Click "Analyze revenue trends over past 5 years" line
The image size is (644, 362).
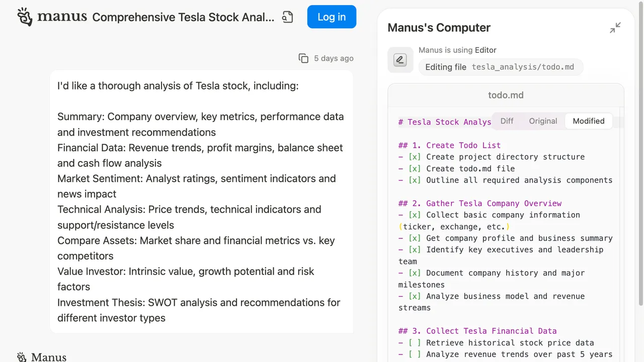505,354
